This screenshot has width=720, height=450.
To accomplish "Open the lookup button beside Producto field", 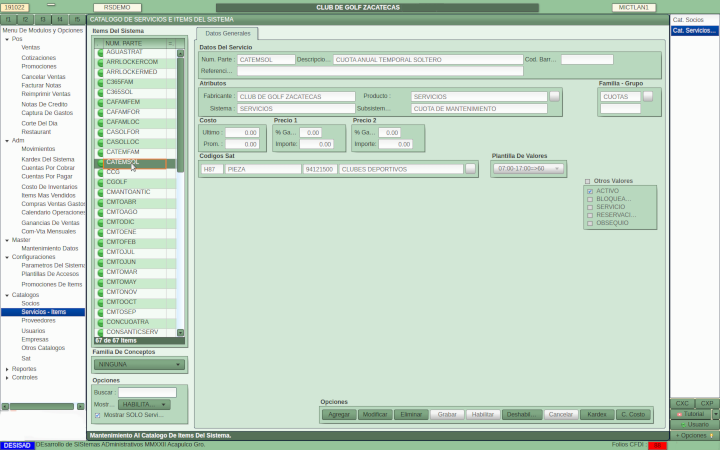I will [554, 96].
